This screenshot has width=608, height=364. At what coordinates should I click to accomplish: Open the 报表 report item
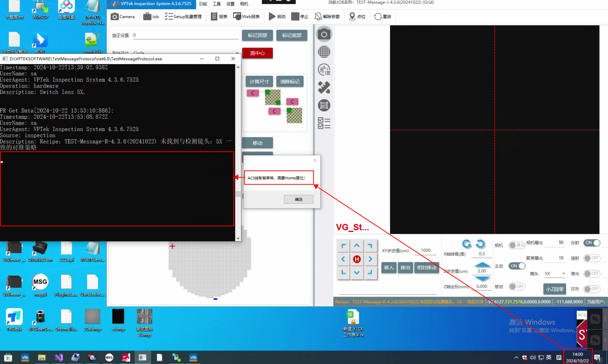tap(219, 17)
